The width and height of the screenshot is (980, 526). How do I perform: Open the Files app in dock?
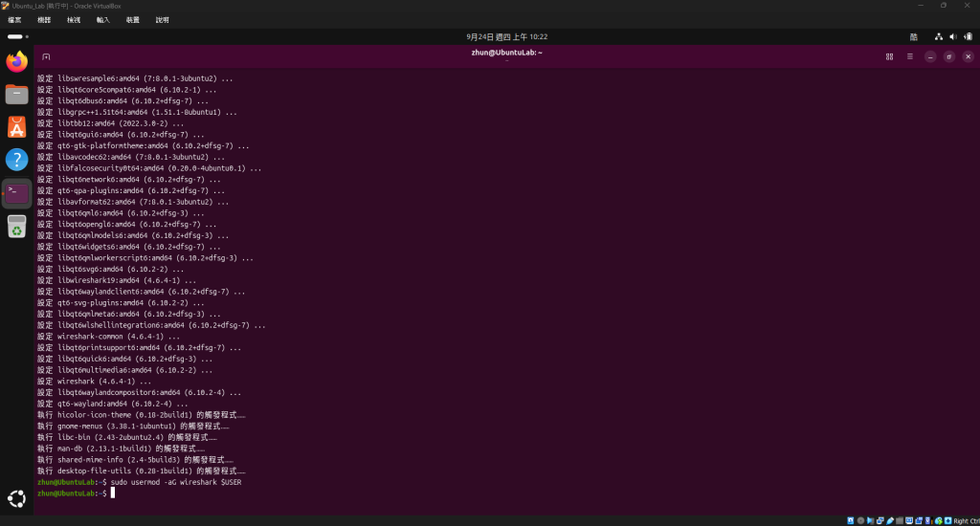(17, 95)
